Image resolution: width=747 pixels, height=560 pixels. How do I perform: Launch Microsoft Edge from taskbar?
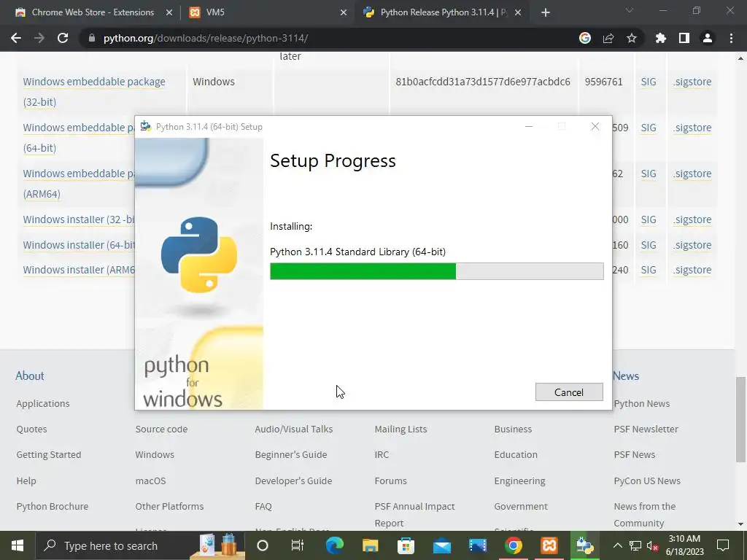pos(334,545)
